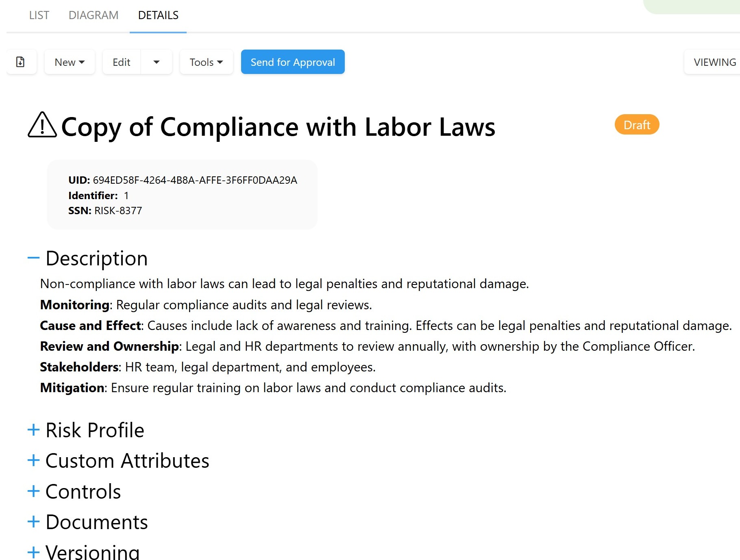Switch to the DIAGRAM tab

click(x=94, y=15)
